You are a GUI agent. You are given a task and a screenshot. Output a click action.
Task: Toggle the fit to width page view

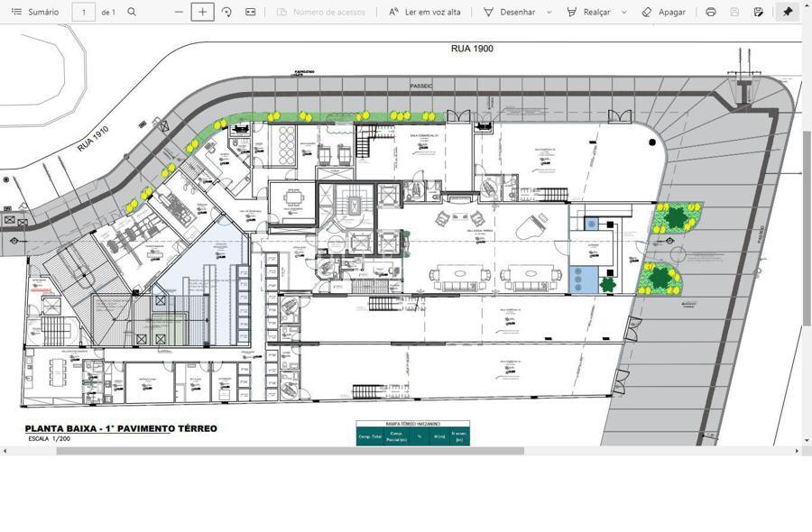250,12
